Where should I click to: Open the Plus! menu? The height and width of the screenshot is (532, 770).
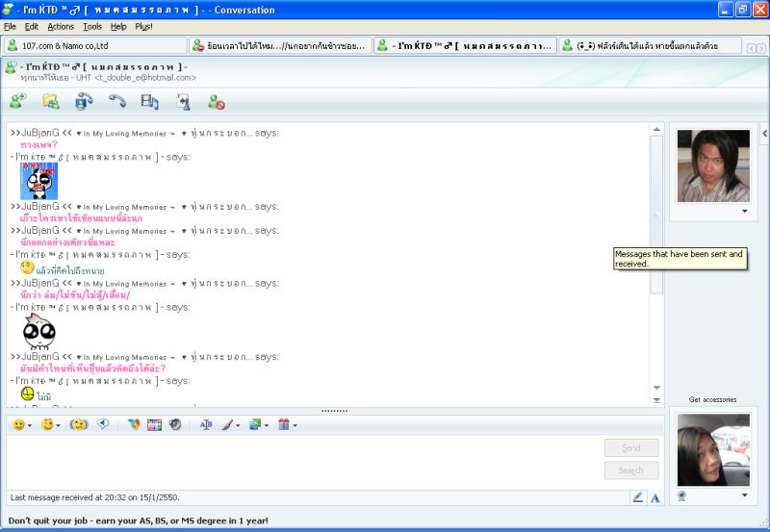click(143, 27)
